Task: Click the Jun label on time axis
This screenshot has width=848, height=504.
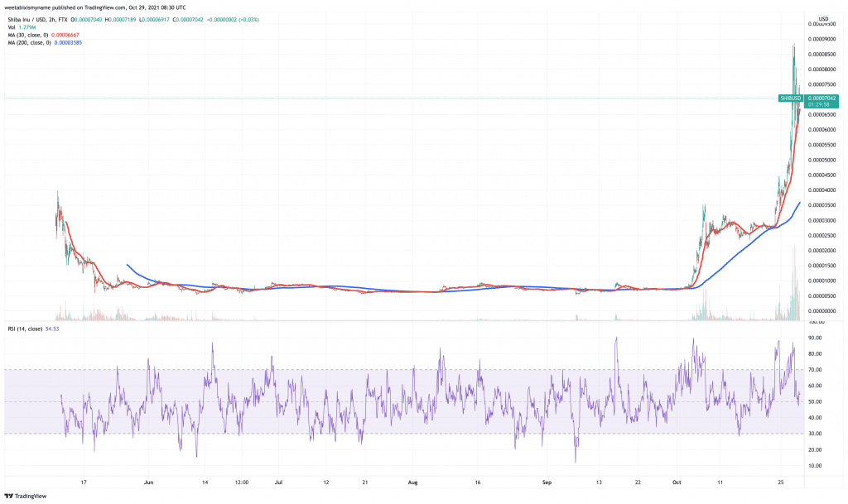Action: point(149,482)
